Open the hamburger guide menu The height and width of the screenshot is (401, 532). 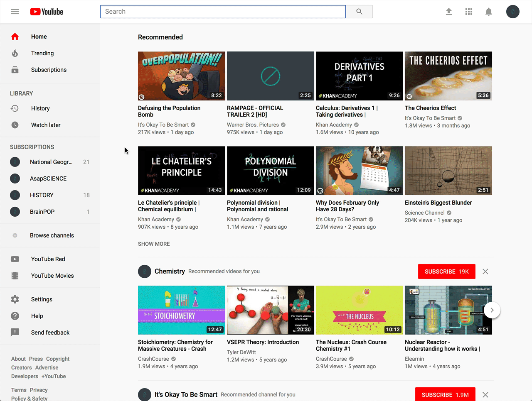pos(15,12)
